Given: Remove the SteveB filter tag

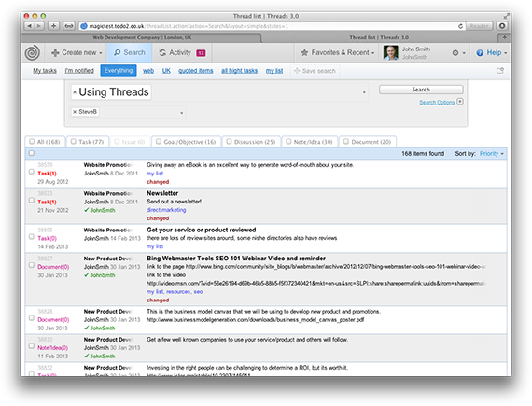Looking at the screenshot, I should 75,112.
